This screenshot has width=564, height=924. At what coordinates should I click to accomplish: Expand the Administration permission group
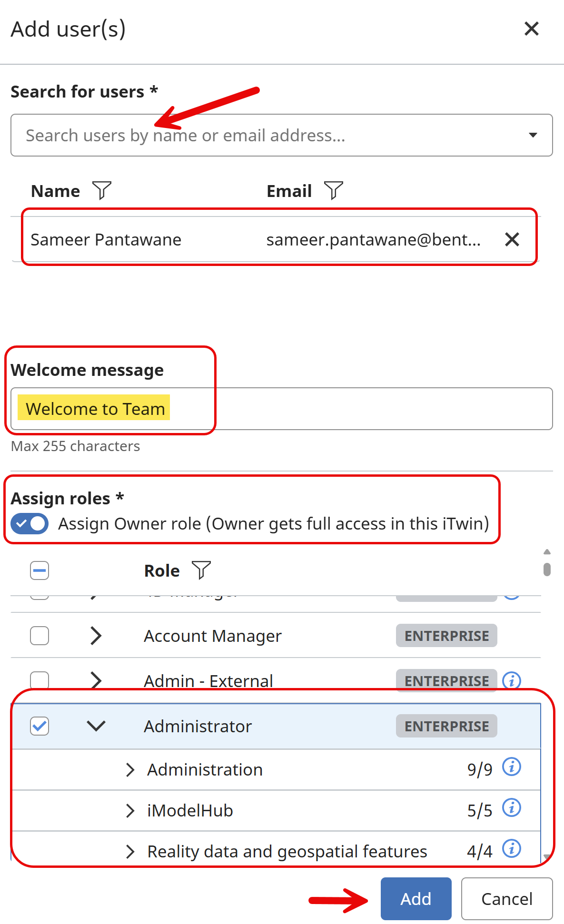pos(130,770)
